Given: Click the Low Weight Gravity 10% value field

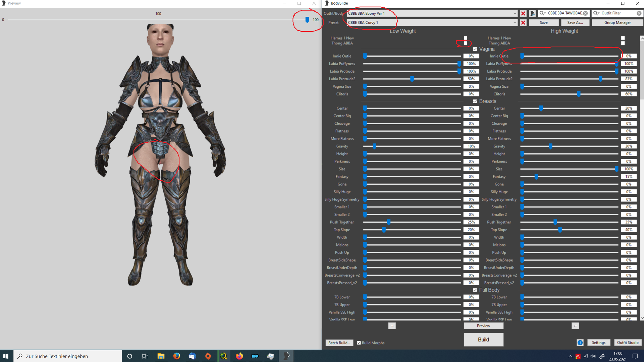Looking at the screenshot, I should point(471,146).
